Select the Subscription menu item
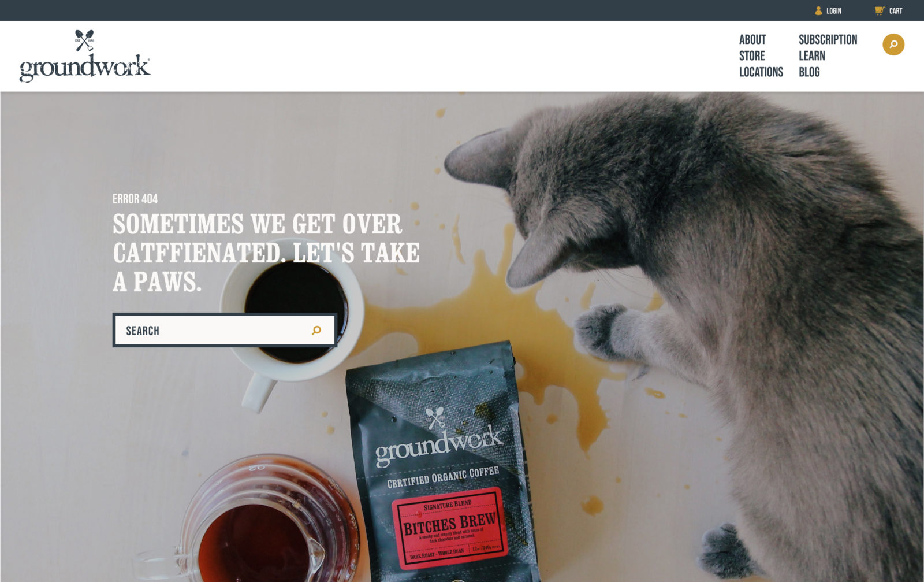Image resolution: width=924 pixels, height=582 pixels. pyautogui.click(x=828, y=39)
